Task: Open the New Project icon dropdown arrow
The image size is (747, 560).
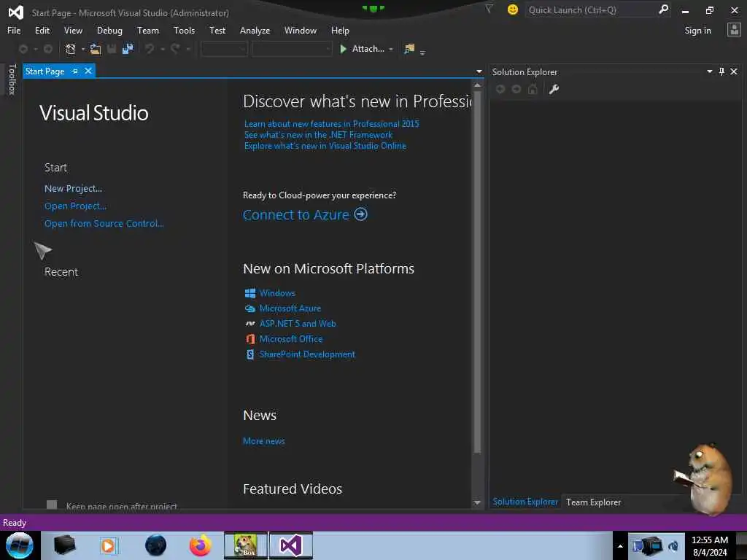Action: 83,49
